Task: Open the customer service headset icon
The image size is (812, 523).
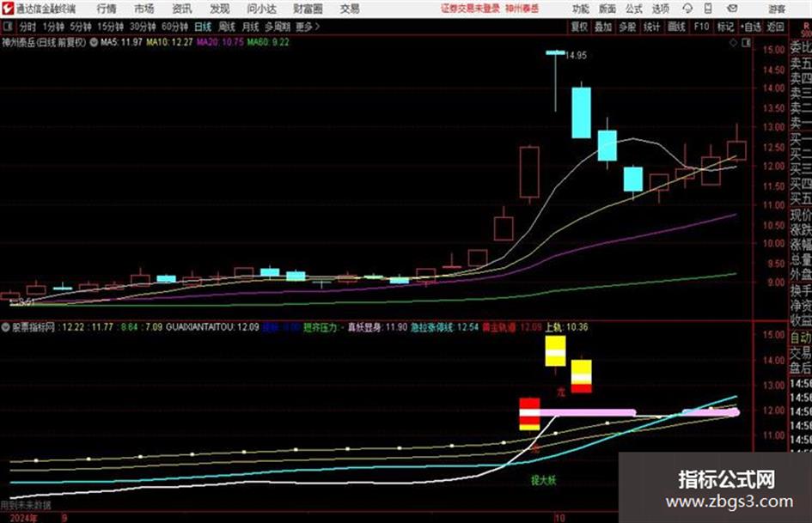Action: 687,9
